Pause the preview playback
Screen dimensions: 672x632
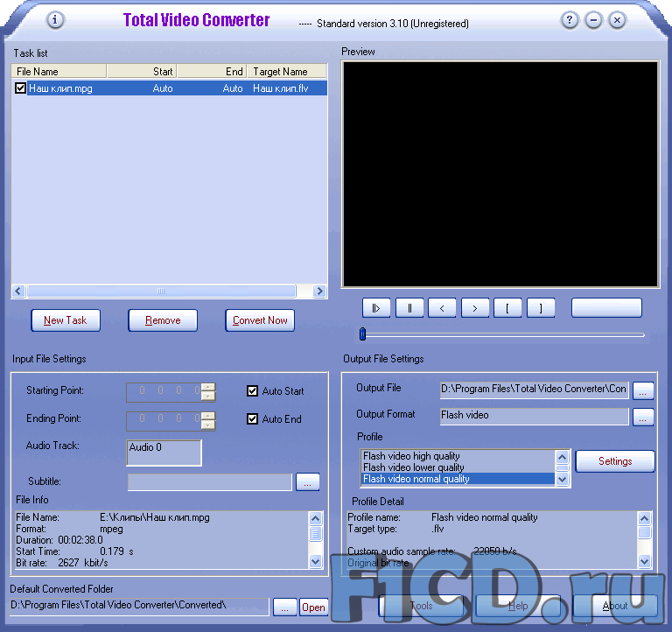point(409,308)
